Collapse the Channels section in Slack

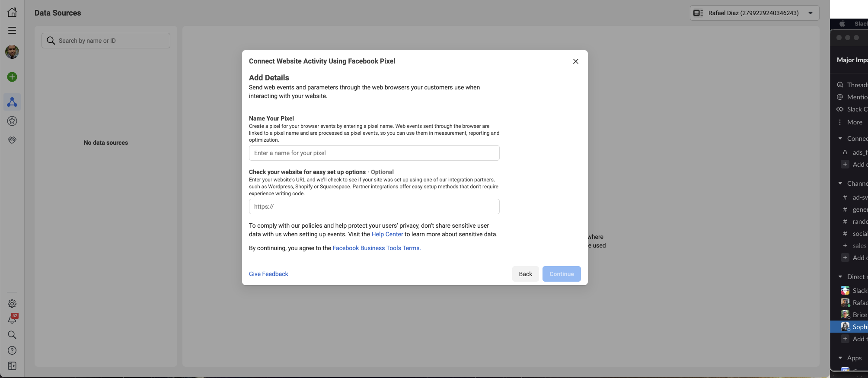pyautogui.click(x=840, y=183)
